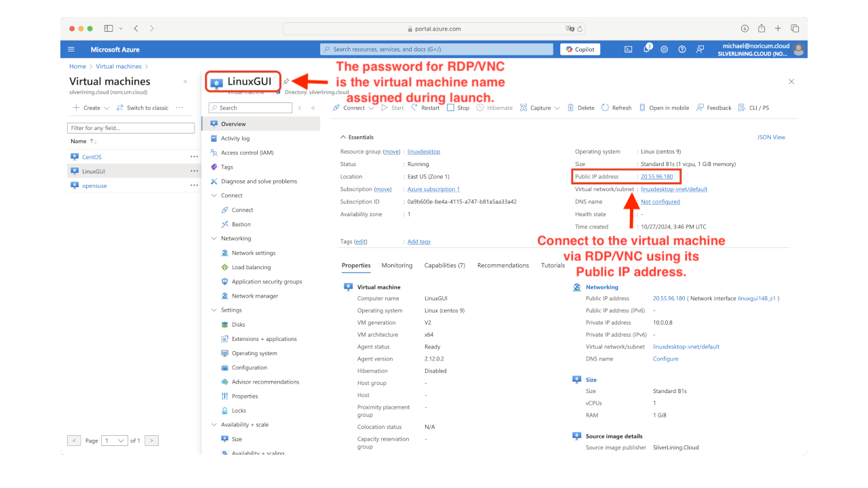Viewport: 868px width, 488px height.
Task: Open portal settings gear
Action: [x=665, y=49]
